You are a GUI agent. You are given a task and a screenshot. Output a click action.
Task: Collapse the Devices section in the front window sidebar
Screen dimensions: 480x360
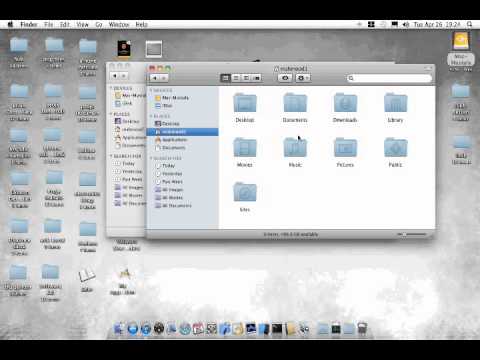point(151,90)
